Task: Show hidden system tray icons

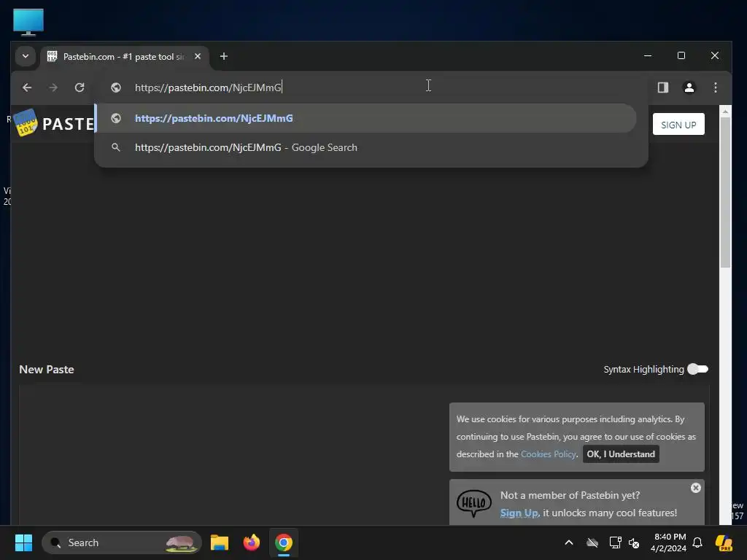Action: [x=569, y=542]
